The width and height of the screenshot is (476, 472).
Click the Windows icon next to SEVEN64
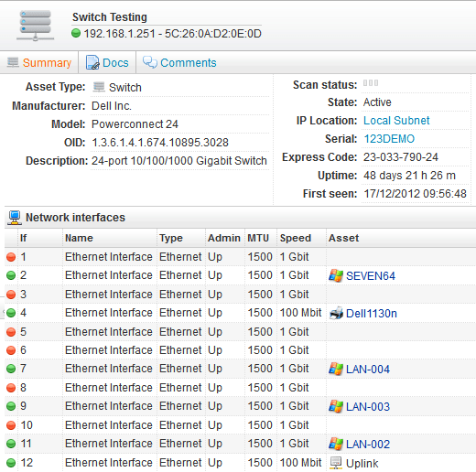pyautogui.click(x=336, y=275)
